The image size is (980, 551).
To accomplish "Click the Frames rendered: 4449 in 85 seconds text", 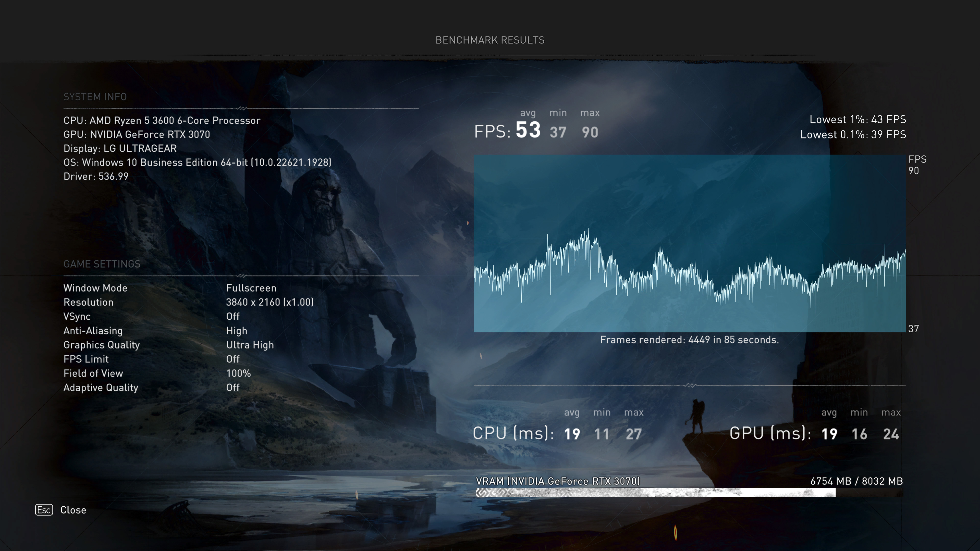I will 689,340.
